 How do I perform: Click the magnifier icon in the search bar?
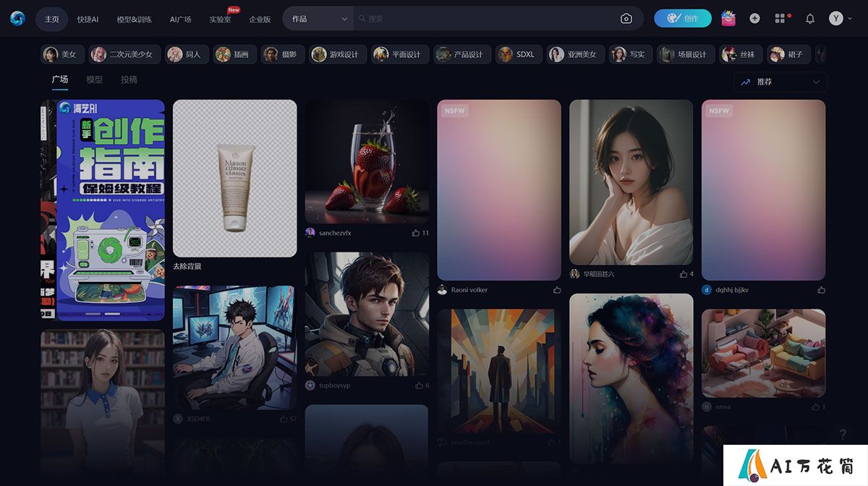coord(362,19)
